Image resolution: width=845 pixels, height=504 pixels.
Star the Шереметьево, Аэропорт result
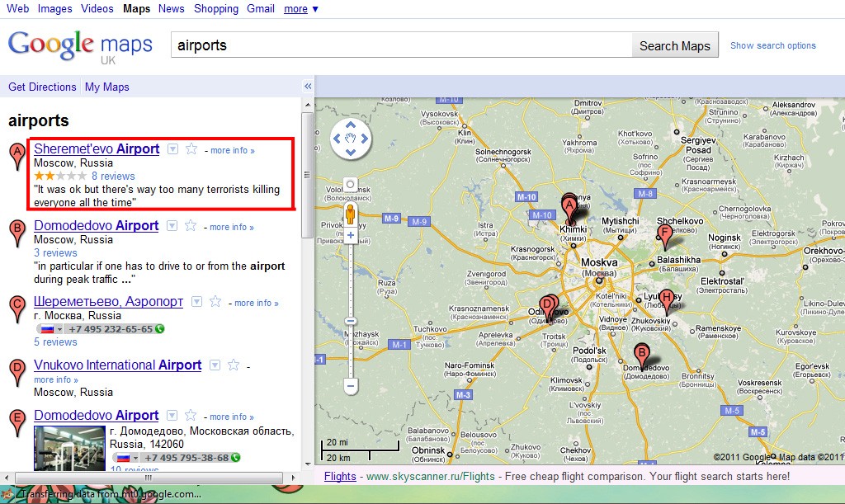pyautogui.click(x=215, y=302)
